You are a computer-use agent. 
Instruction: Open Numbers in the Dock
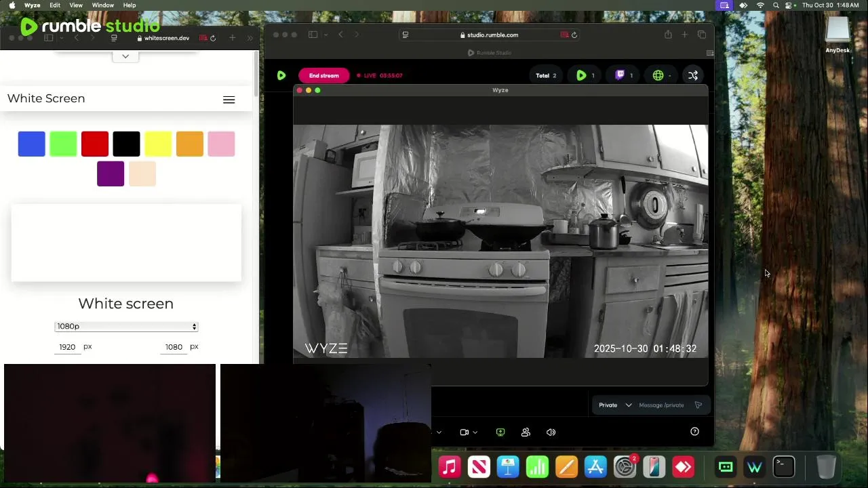(537, 467)
